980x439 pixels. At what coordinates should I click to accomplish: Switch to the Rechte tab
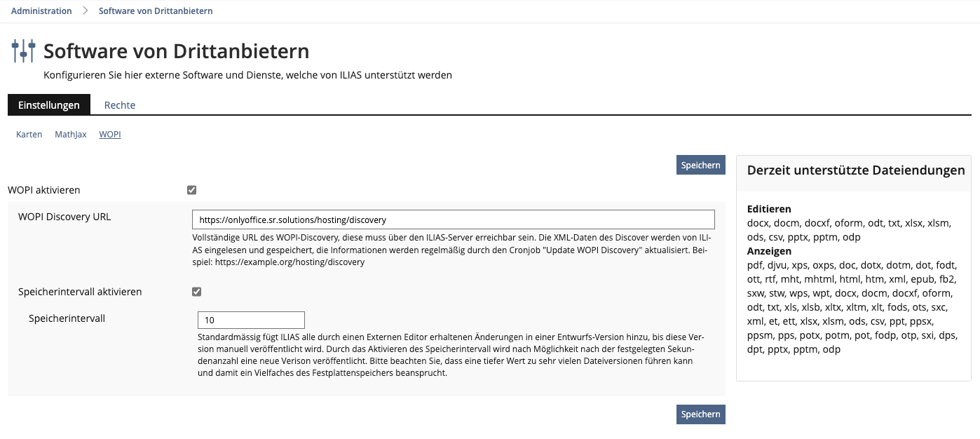[120, 105]
